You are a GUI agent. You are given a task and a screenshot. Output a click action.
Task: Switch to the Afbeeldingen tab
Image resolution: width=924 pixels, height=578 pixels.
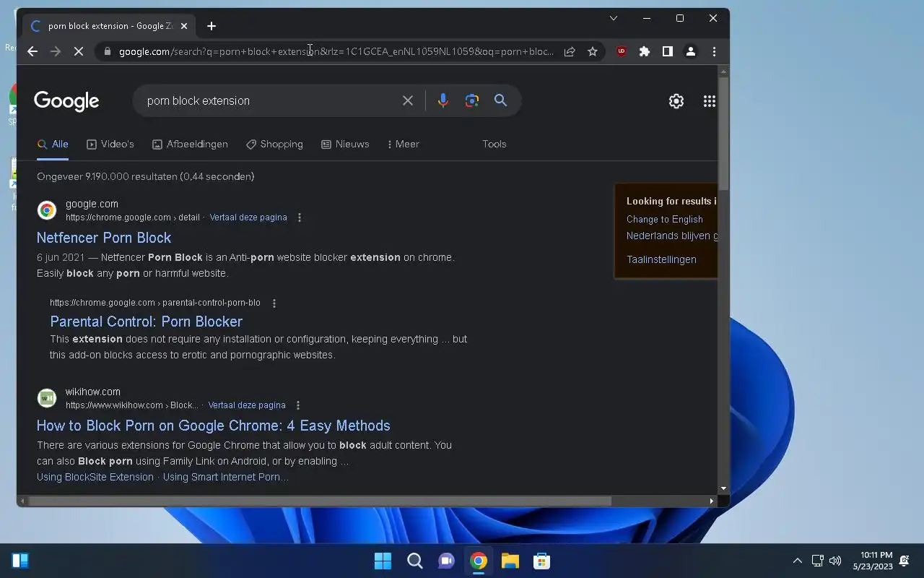(x=191, y=144)
